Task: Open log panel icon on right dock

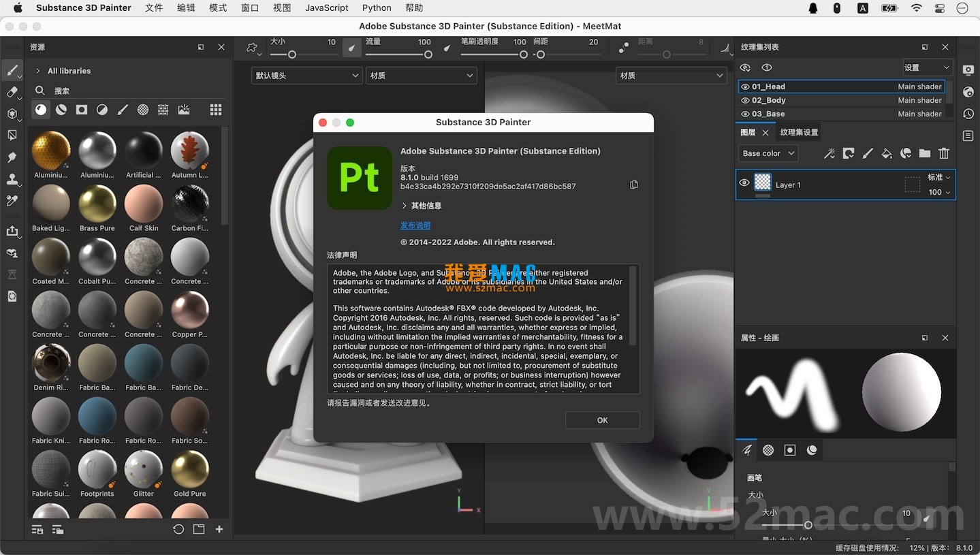Action: coord(968,135)
